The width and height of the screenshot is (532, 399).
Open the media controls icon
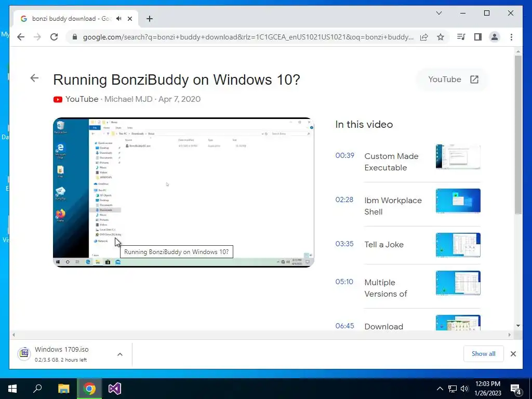point(461,37)
